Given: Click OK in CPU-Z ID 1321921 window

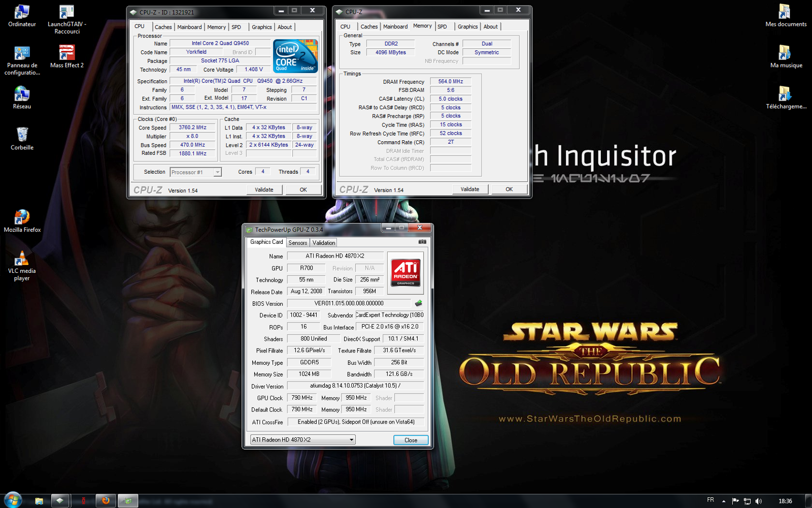Looking at the screenshot, I should (303, 189).
